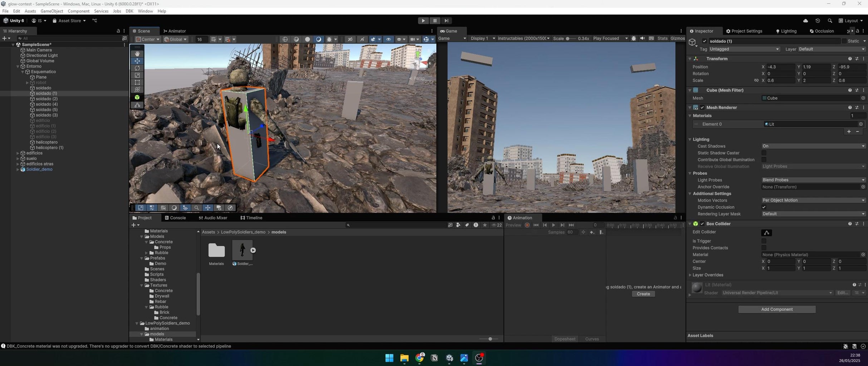Click the Animation record button
Viewport: 868px width, 366px height.
(527, 225)
